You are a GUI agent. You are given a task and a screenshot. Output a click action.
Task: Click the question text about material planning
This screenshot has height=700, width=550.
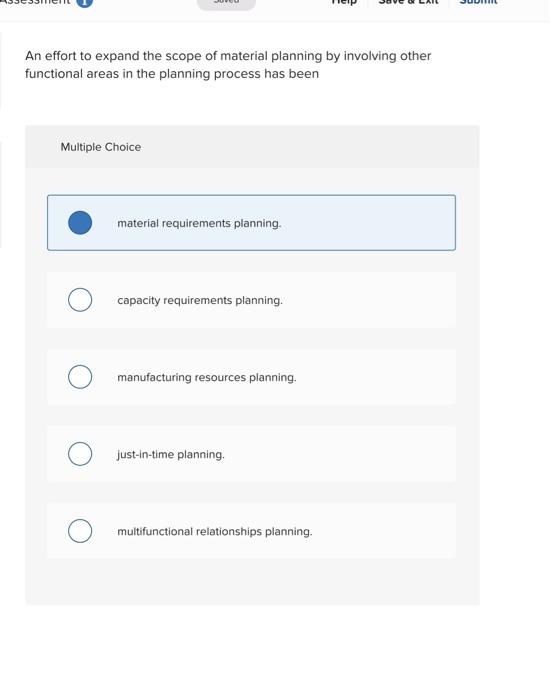(228, 65)
